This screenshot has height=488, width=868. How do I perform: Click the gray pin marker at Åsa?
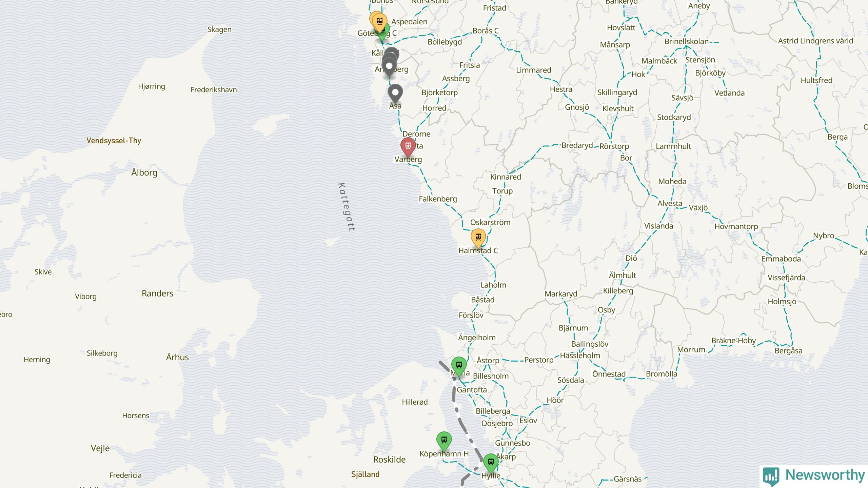(x=395, y=94)
